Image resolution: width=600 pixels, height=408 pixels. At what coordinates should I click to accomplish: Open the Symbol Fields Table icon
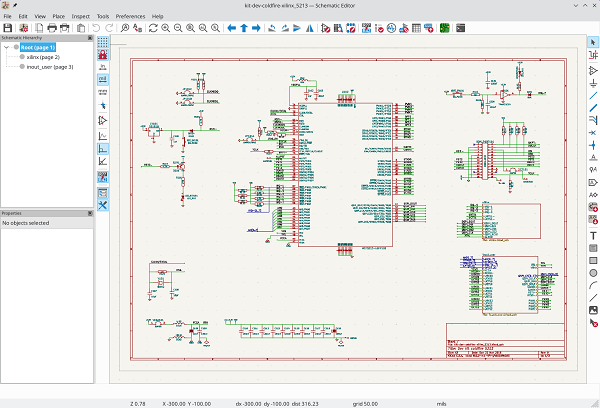416,28
